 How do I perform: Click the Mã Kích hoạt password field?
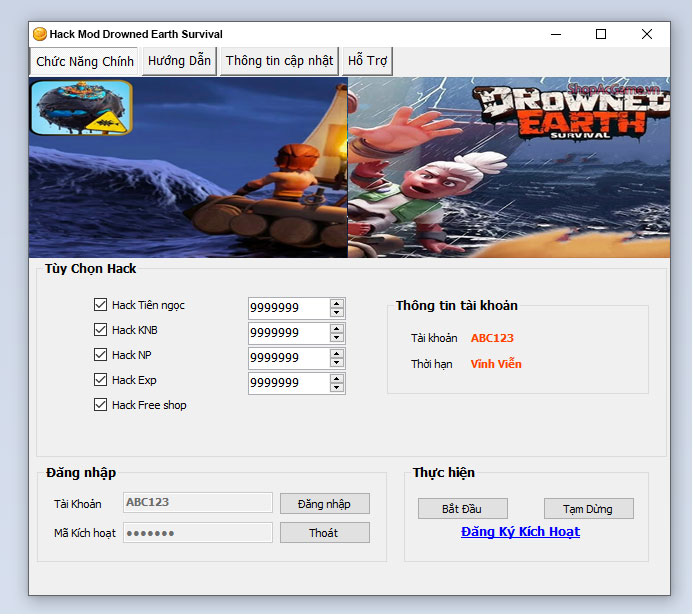(198, 533)
